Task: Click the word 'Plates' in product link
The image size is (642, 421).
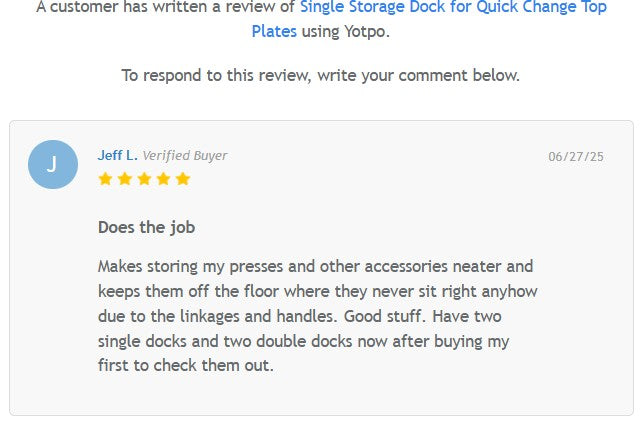Action: (274, 31)
